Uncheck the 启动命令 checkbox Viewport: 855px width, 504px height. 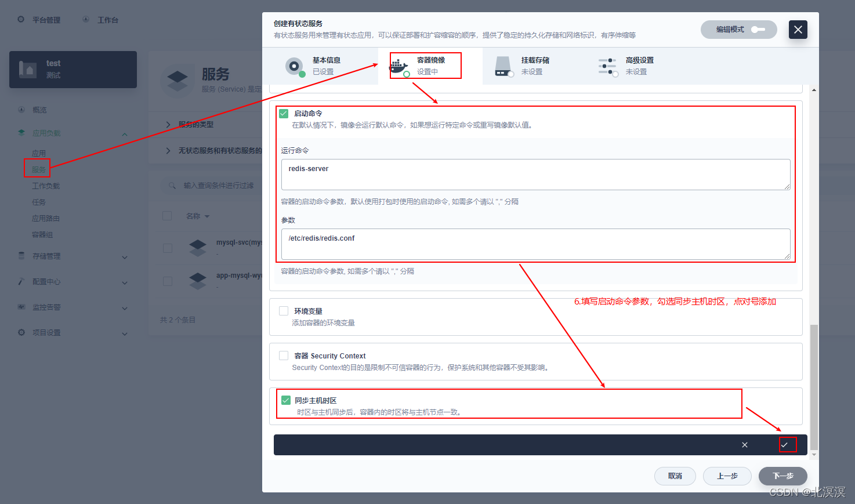pos(284,114)
